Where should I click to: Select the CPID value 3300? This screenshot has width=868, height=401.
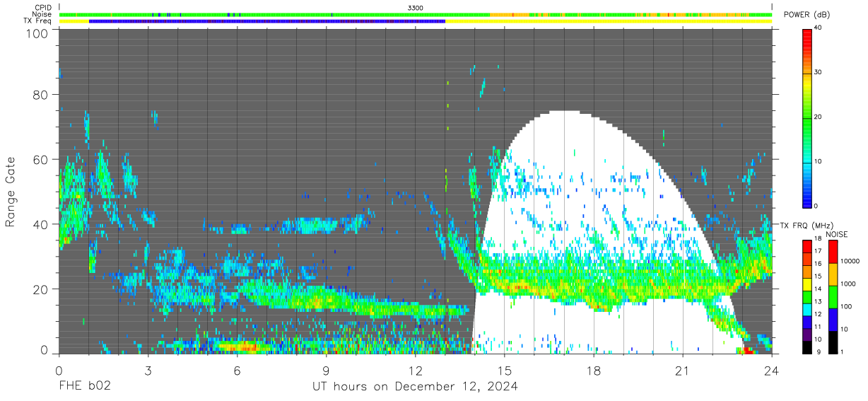(x=416, y=8)
